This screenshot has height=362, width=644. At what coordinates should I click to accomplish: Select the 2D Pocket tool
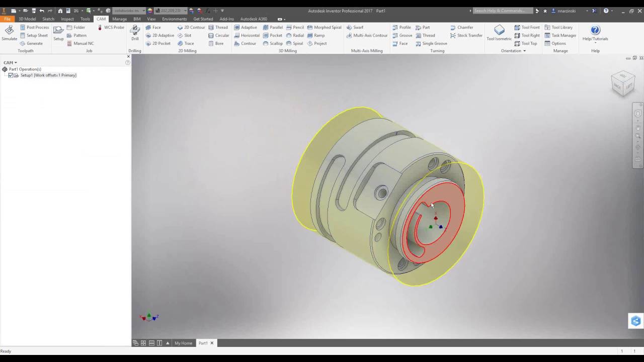pos(158,43)
